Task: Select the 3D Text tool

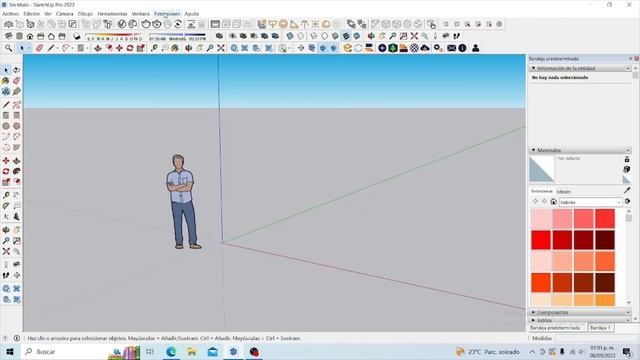Action: 16,216
